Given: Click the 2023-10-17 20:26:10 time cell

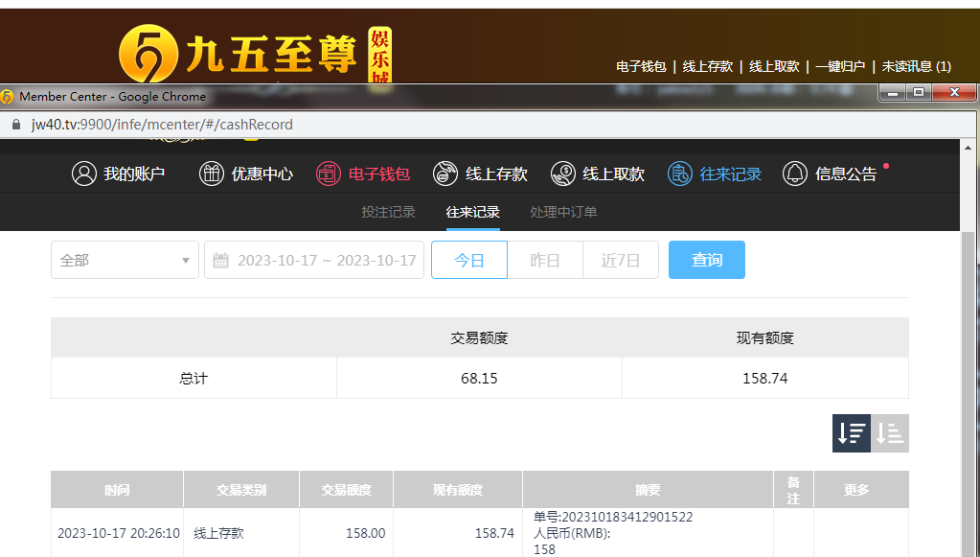Looking at the screenshot, I should (119, 533).
